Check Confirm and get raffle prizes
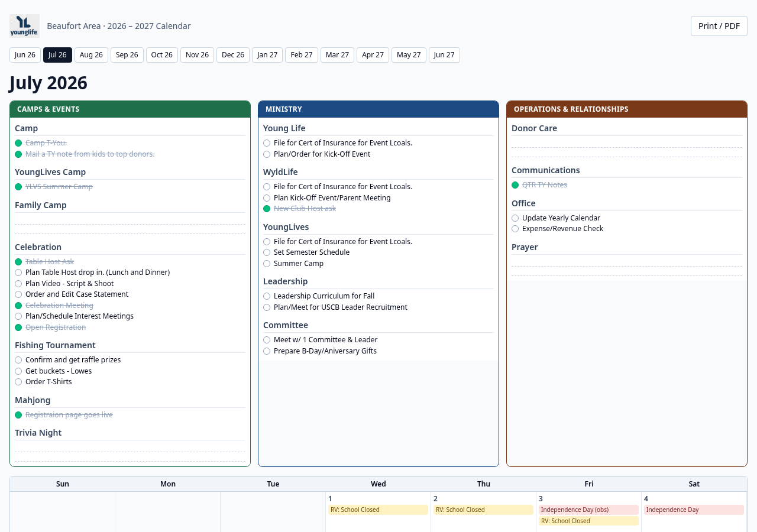This screenshot has height=532, width=757. (x=18, y=360)
